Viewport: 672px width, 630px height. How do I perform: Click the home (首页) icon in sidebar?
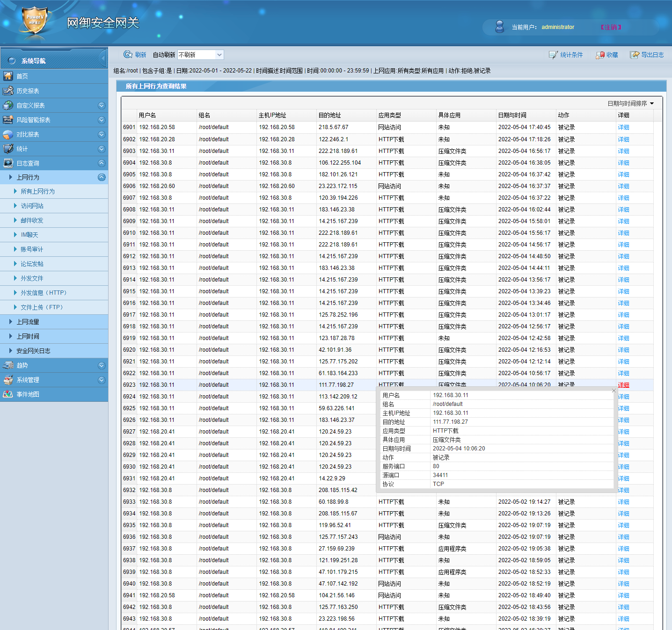click(x=8, y=76)
